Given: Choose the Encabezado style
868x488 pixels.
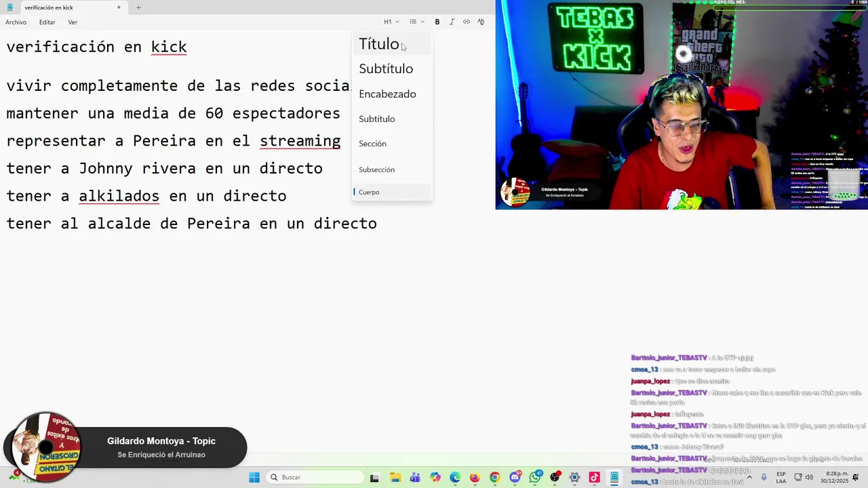Looking at the screenshot, I should [x=392, y=94].
